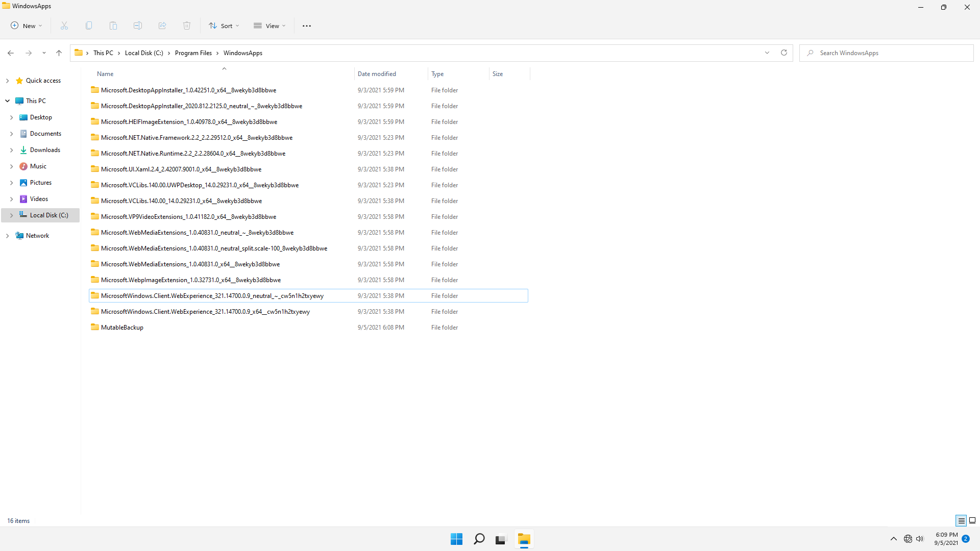Expand Network tree node

coord(7,236)
